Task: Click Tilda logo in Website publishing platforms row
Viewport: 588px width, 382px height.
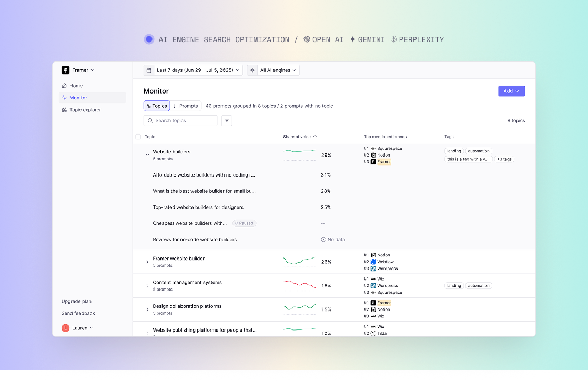Action: click(373, 333)
